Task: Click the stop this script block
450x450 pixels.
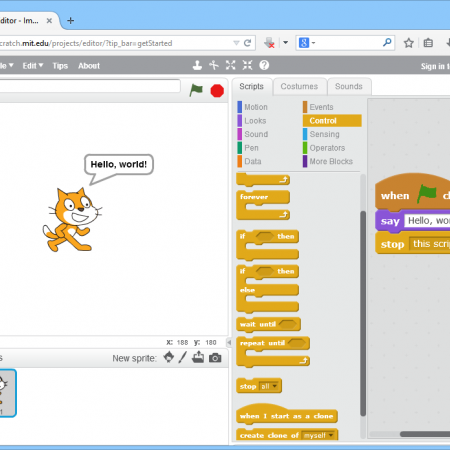Action: tap(392, 244)
